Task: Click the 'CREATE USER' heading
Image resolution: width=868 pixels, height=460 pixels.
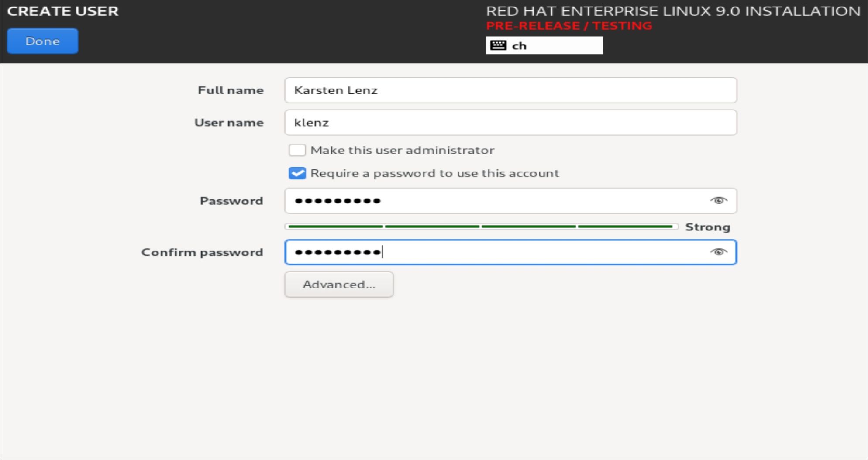Action: [x=63, y=11]
